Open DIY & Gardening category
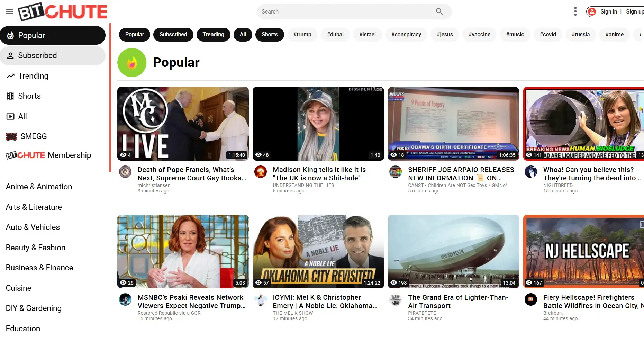The height and width of the screenshot is (341, 644). pos(34,308)
